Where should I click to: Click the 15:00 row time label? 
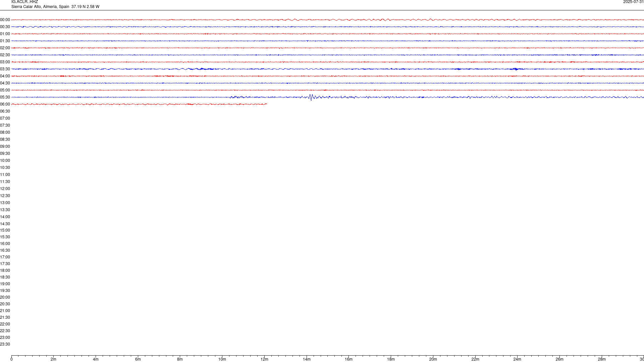click(5, 230)
